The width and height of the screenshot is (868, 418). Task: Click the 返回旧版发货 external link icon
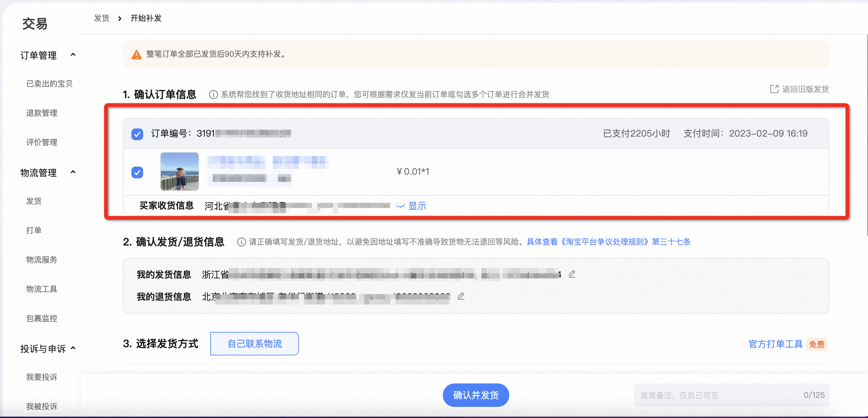(774, 89)
